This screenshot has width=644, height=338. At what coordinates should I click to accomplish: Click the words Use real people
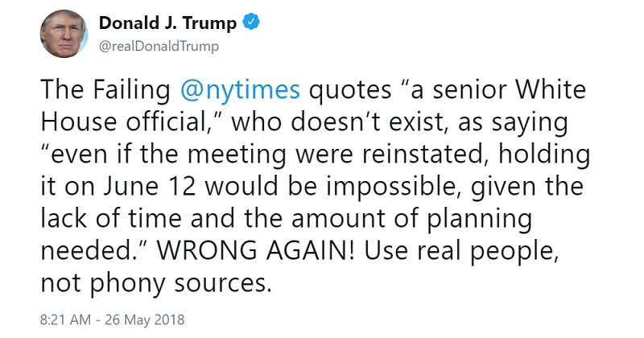[x=460, y=251]
